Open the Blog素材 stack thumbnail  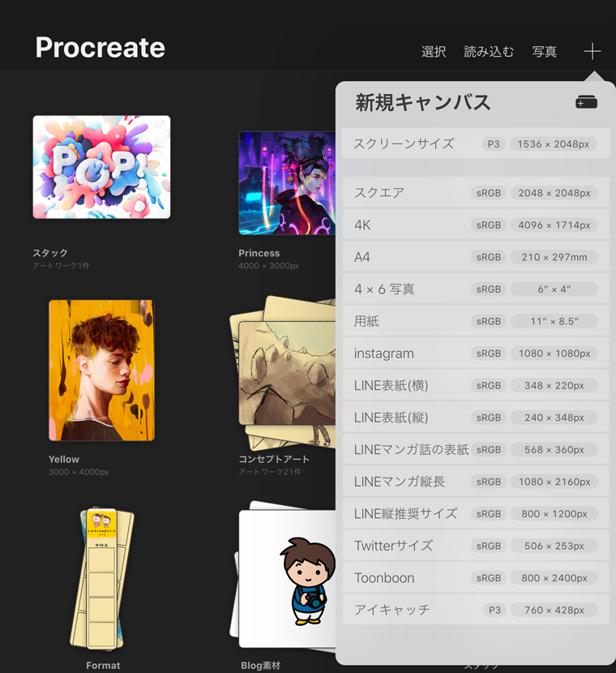[x=284, y=575]
